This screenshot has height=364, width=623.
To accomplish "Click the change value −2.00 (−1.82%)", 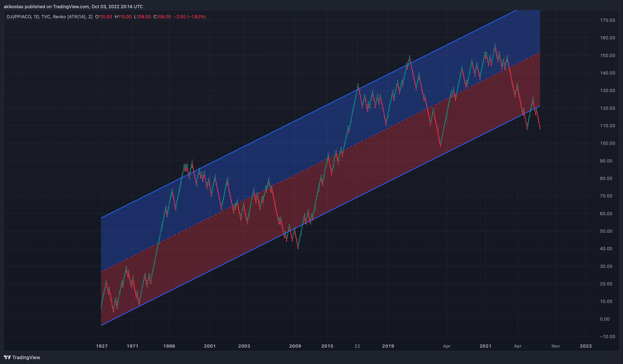I will click(x=190, y=17).
